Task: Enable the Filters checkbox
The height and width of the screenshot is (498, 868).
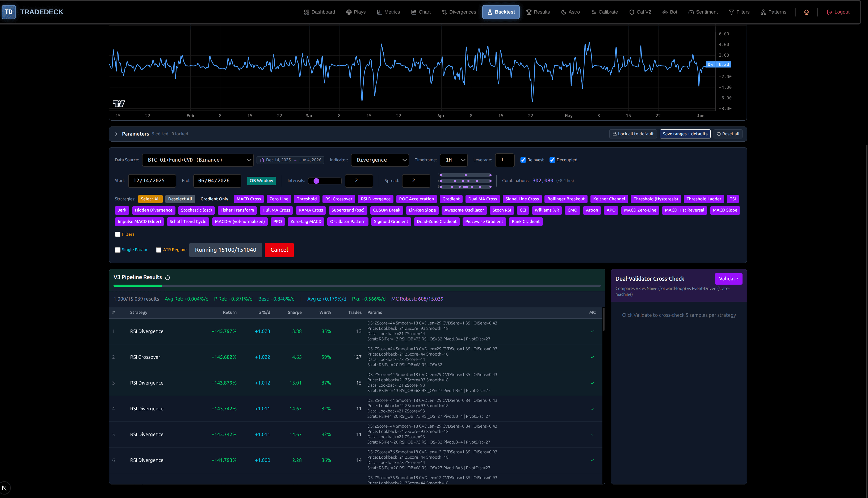Action: pos(118,234)
